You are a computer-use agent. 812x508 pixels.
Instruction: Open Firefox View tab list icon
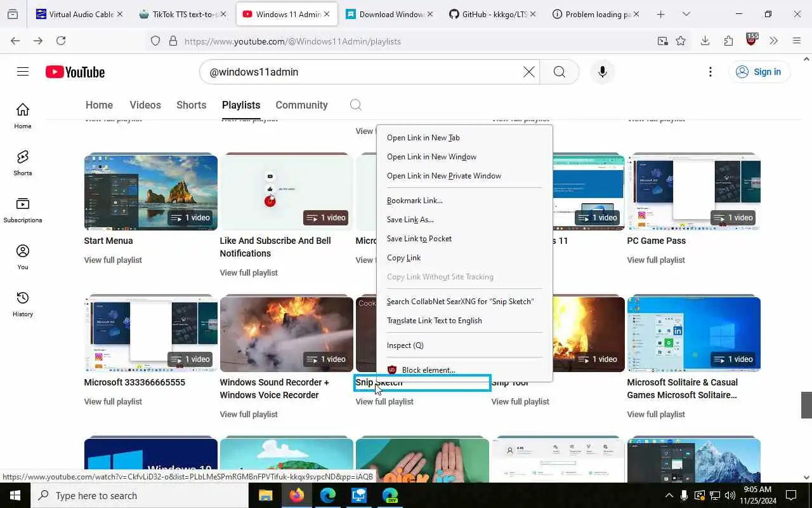[x=13, y=14]
